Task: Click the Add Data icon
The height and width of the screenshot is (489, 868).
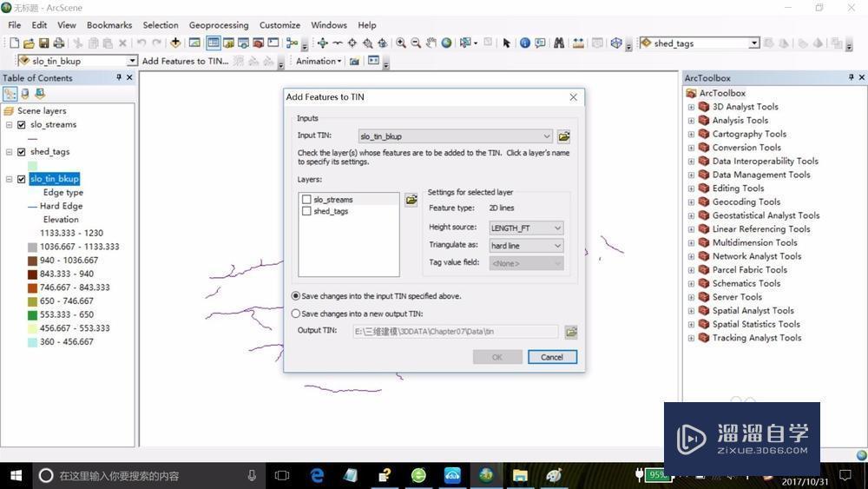Action: [x=175, y=43]
